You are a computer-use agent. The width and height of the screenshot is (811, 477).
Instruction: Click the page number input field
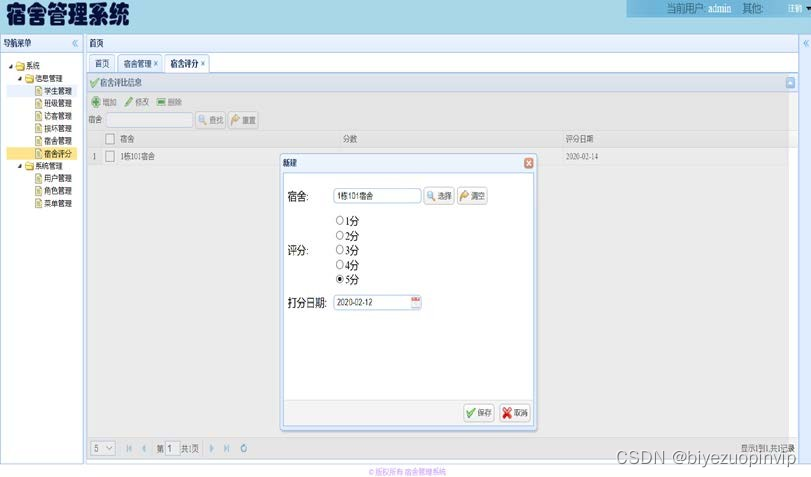[172, 449]
